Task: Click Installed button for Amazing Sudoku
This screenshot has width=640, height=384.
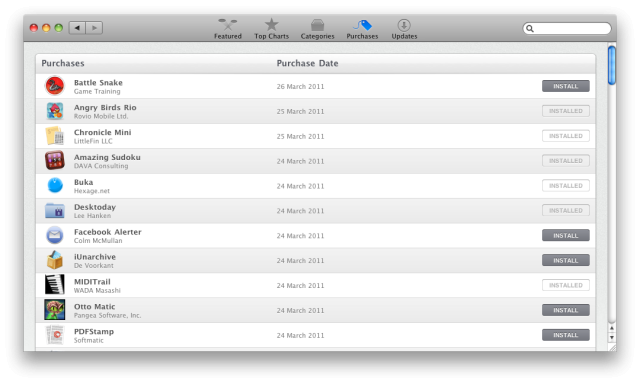Action: 565,161
